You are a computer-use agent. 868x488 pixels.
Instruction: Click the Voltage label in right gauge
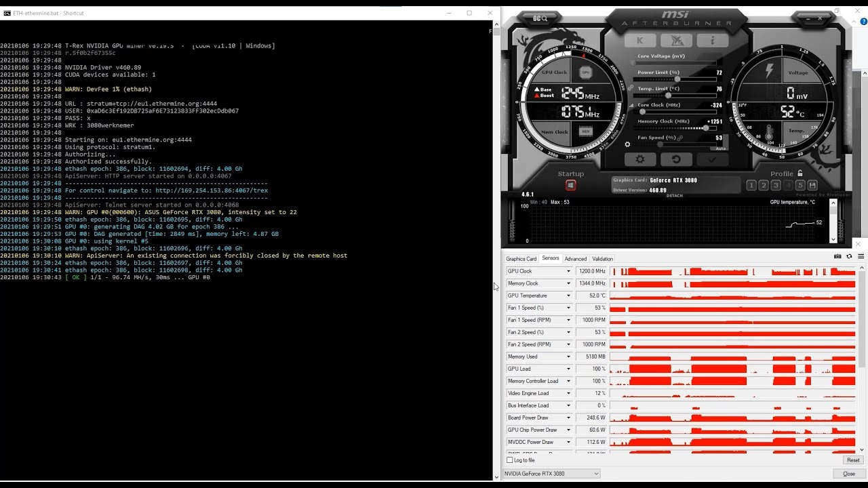798,73
